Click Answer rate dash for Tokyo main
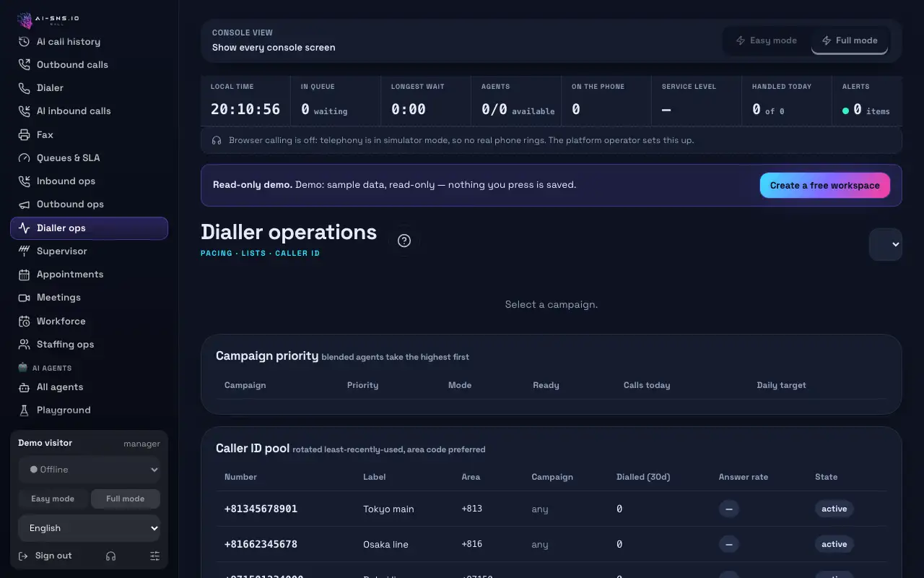 (729, 509)
